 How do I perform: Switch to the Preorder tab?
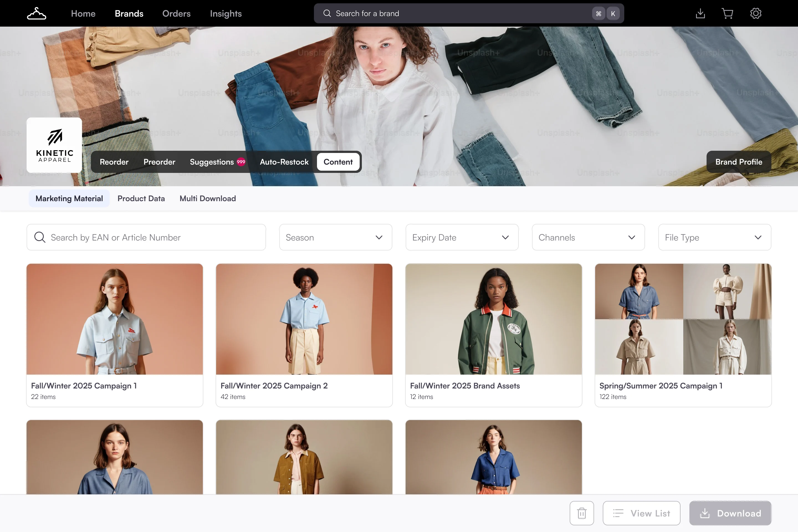(x=159, y=162)
